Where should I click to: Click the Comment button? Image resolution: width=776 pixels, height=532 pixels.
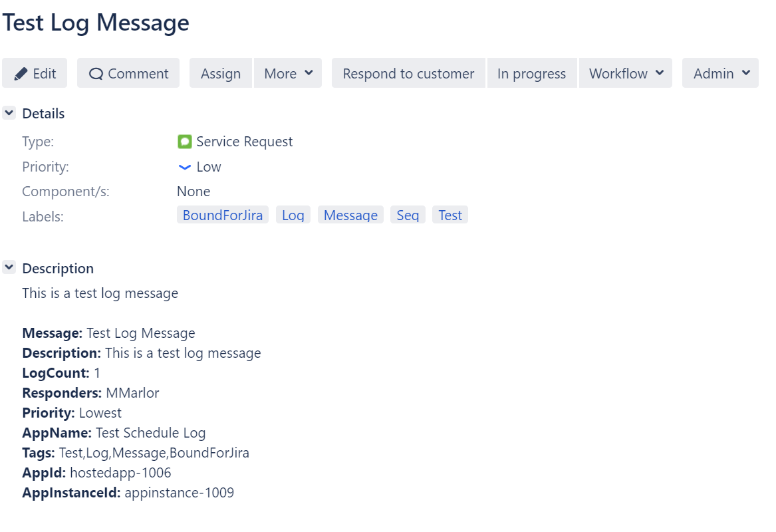[x=128, y=73]
